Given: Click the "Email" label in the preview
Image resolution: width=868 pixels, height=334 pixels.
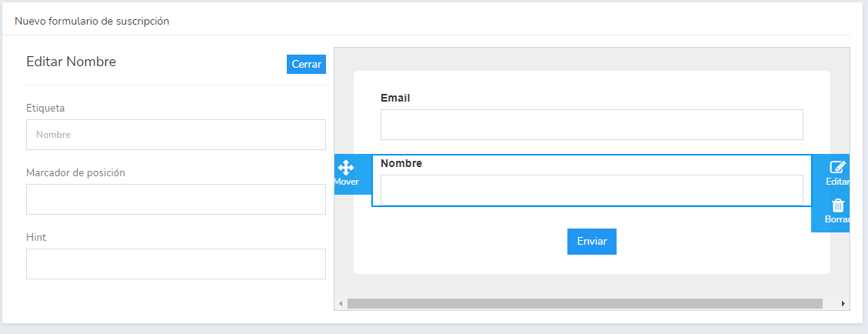Looking at the screenshot, I should (395, 98).
